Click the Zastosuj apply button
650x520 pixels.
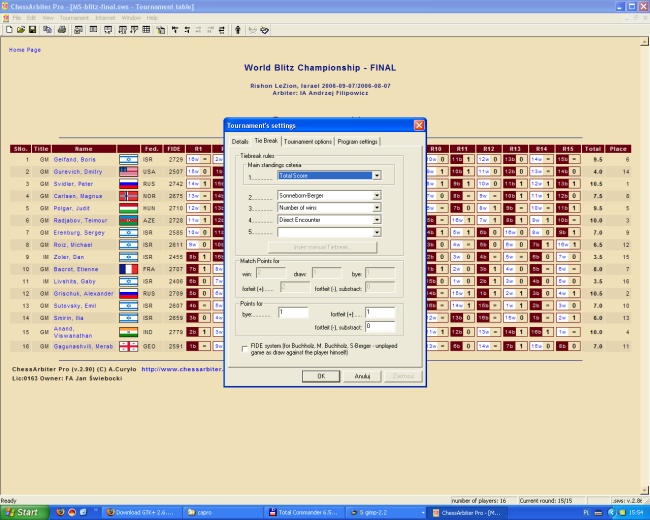coord(403,376)
